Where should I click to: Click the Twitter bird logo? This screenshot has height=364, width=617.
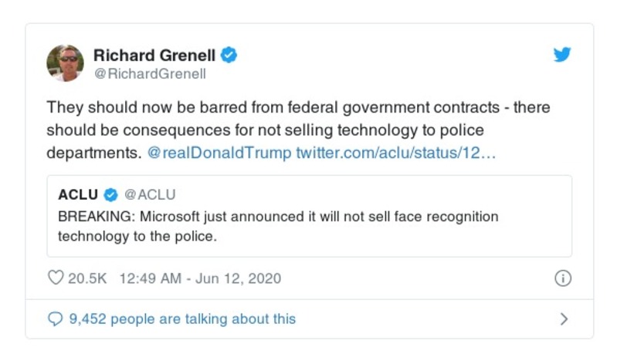point(562,56)
